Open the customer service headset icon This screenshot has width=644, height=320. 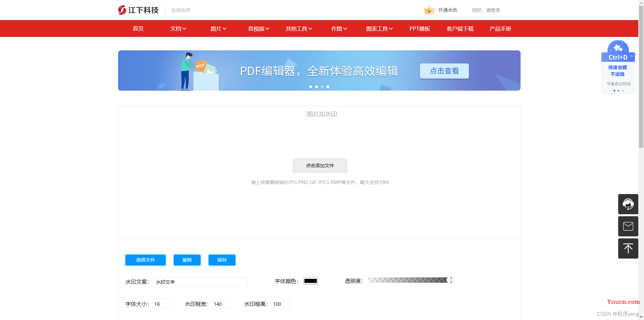click(628, 204)
